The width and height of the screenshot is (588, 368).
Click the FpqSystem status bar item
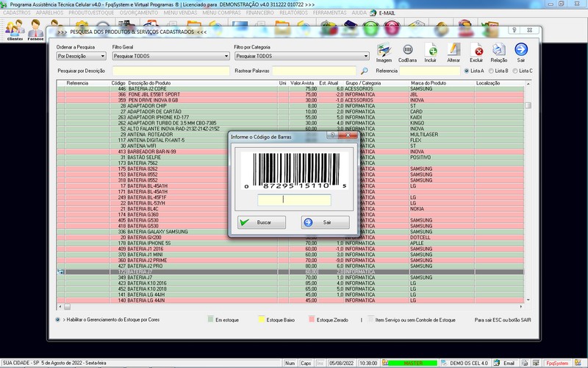point(557,363)
